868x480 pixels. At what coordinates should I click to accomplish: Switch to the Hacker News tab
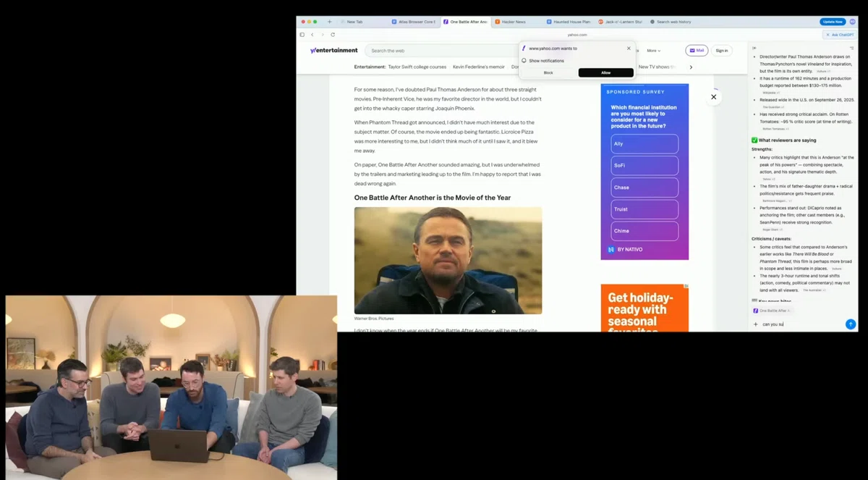[x=517, y=22]
